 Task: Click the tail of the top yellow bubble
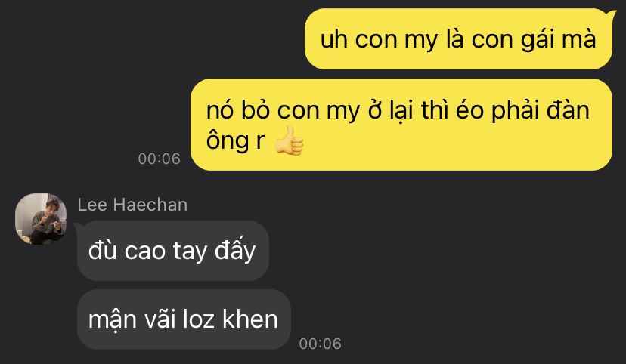click(612, 14)
